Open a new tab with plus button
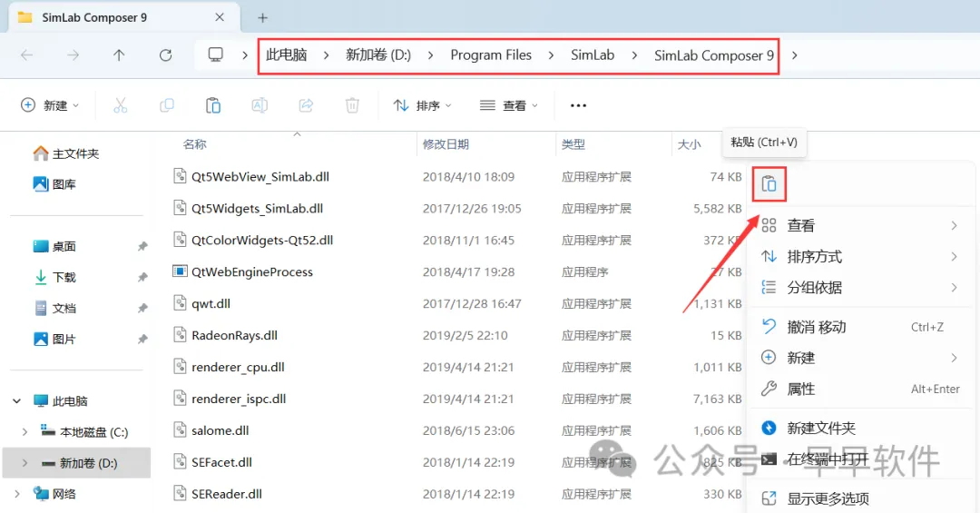The height and width of the screenshot is (513, 980). (262, 18)
